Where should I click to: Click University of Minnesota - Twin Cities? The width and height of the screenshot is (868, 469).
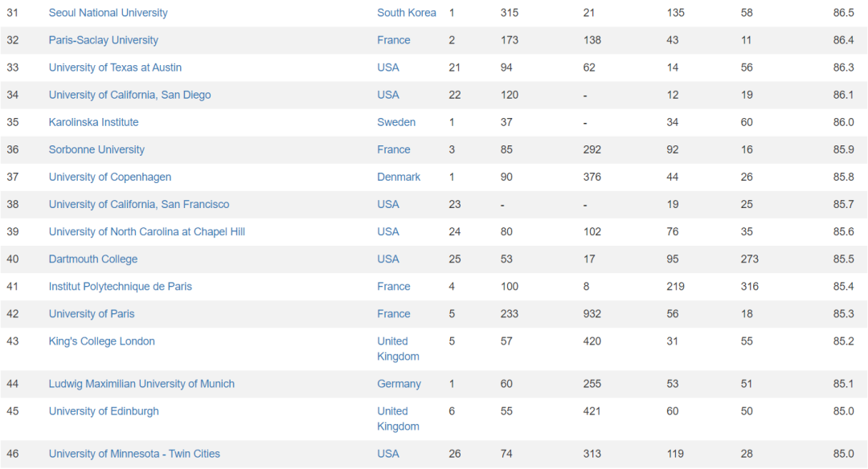click(134, 454)
